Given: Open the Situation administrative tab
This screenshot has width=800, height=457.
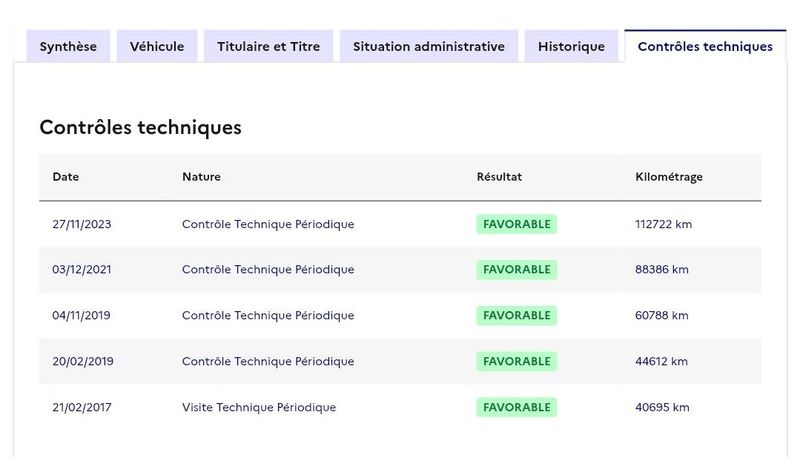Looking at the screenshot, I should (x=429, y=47).
